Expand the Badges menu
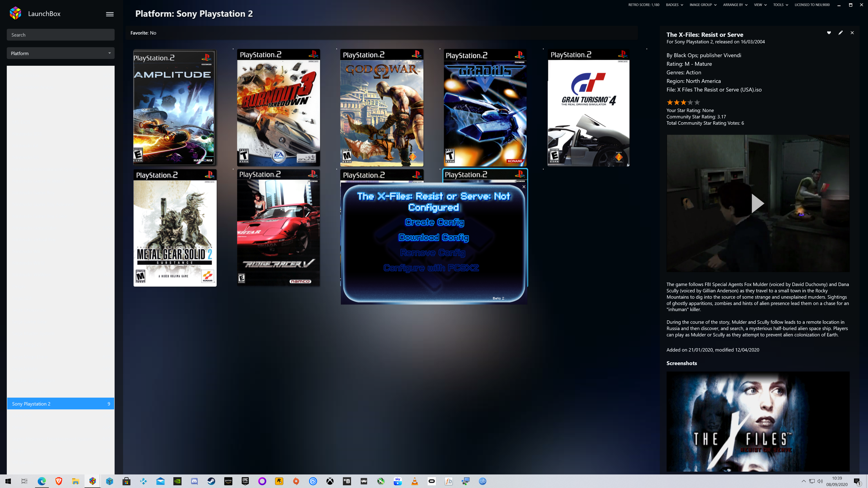This screenshot has width=868, height=488. (674, 5)
